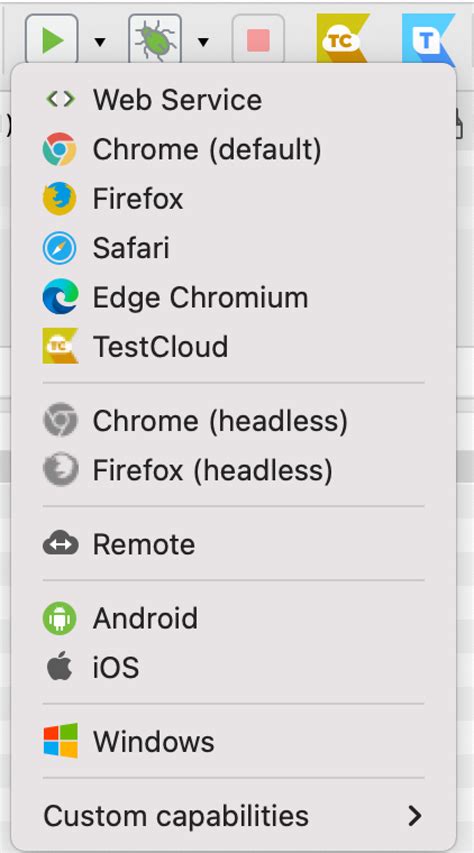Expand the Debug dropdown arrow
474x853 pixels.
point(203,42)
